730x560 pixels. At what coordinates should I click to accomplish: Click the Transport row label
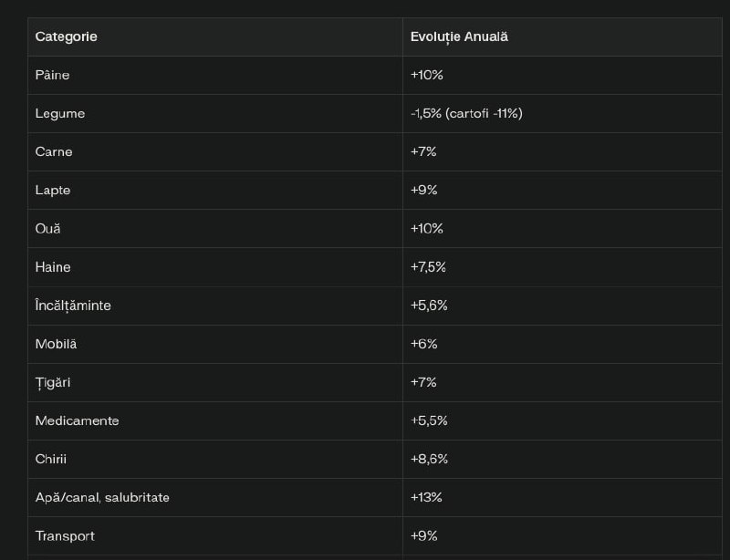(x=65, y=536)
